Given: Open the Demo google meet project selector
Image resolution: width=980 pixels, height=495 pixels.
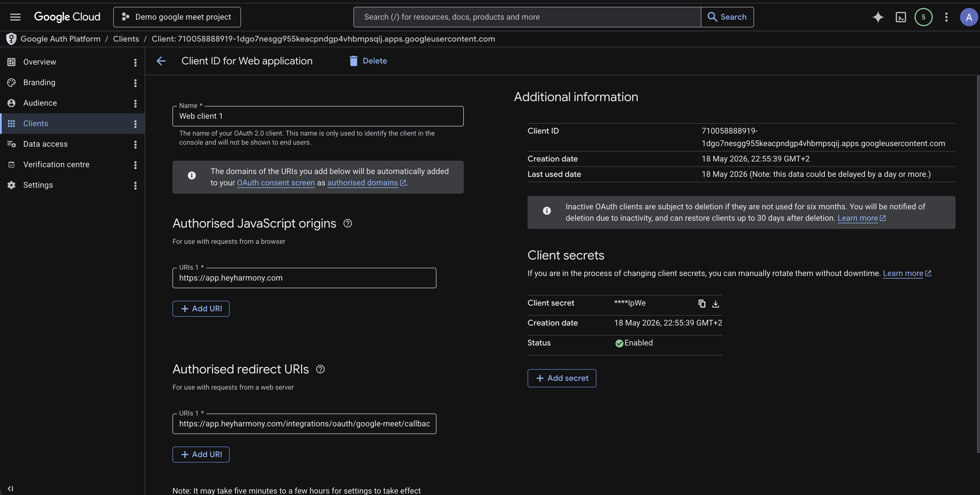Looking at the screenshot, I should (x=177, y=17).
